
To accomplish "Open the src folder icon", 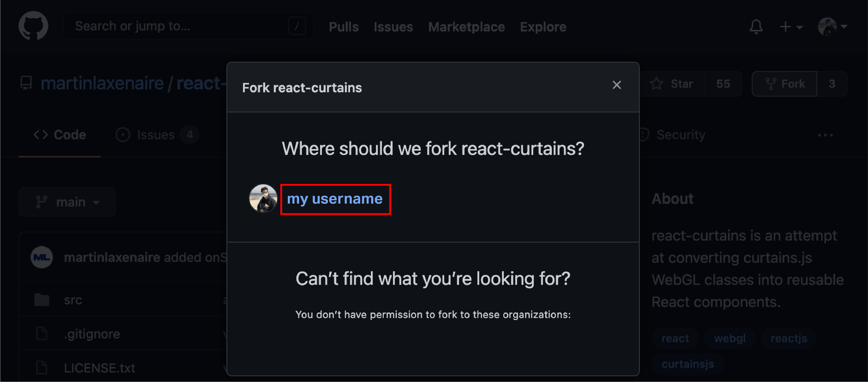I will [42, 300].
